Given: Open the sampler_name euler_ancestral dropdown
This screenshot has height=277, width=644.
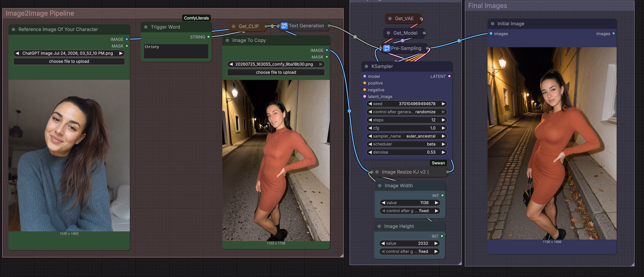Looking at the screenshot, I should (x=407, y=136).
